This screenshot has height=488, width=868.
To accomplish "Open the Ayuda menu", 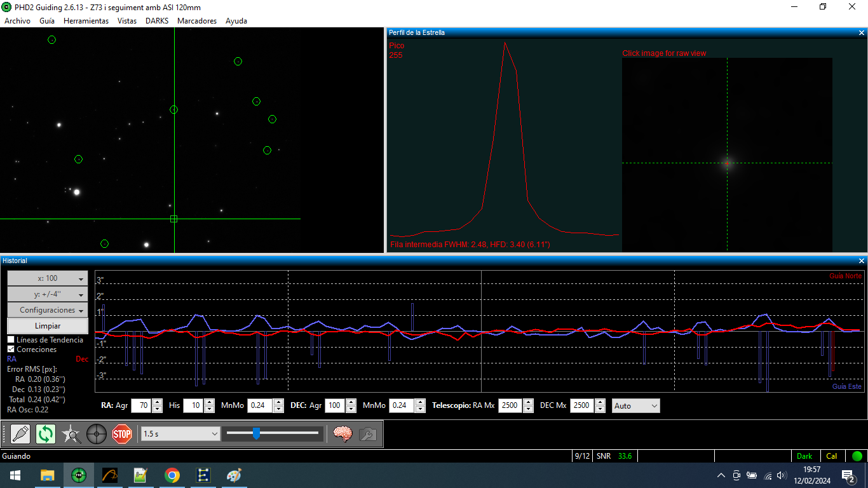I will (x=236, y=21).
